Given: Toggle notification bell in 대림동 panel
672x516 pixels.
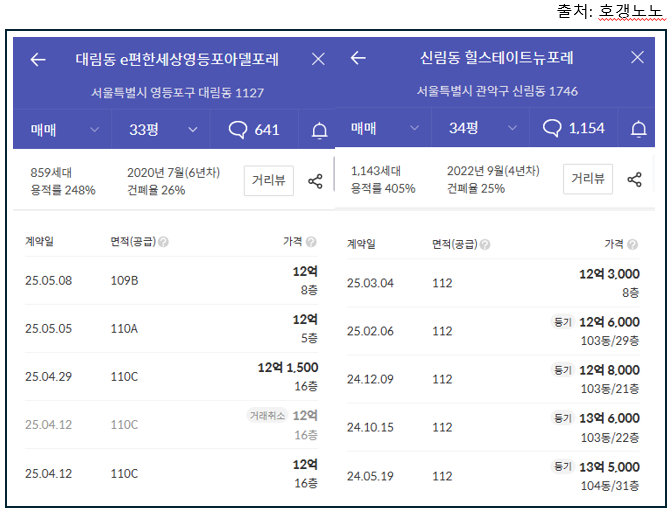Looking at the screenshot, I should point(319,130).
